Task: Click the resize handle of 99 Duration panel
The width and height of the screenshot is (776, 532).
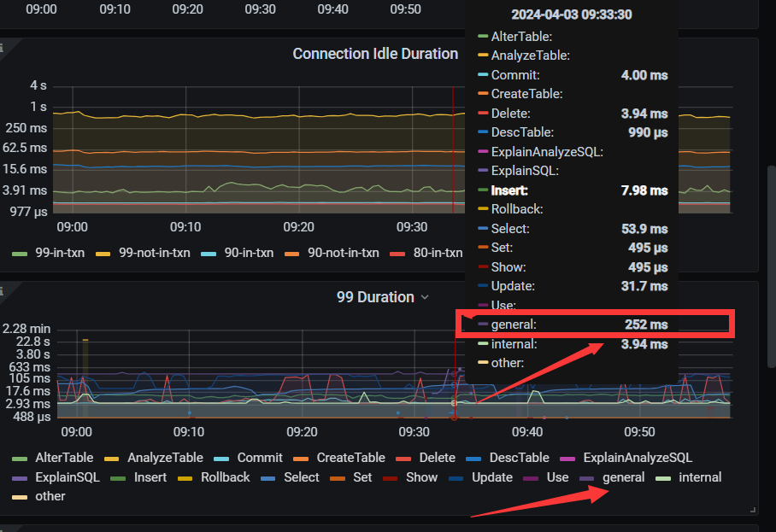Action: tap(753, 510)
